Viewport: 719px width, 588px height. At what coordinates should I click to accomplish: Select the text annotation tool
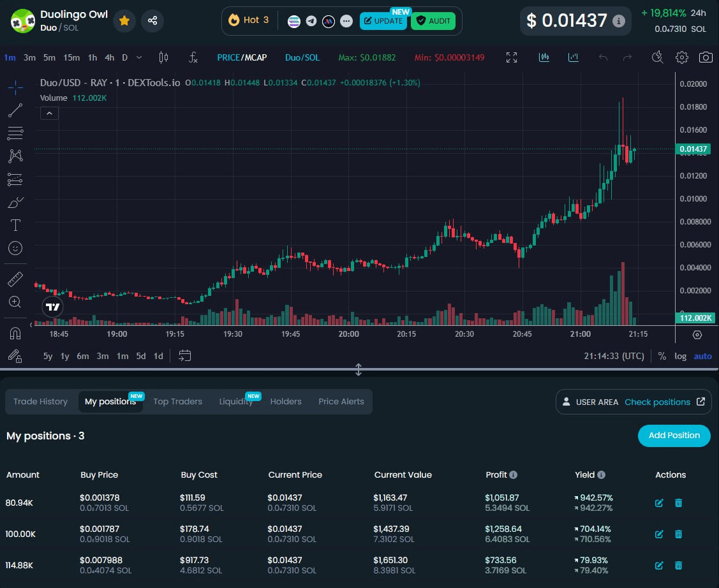(x=15, y=225)
